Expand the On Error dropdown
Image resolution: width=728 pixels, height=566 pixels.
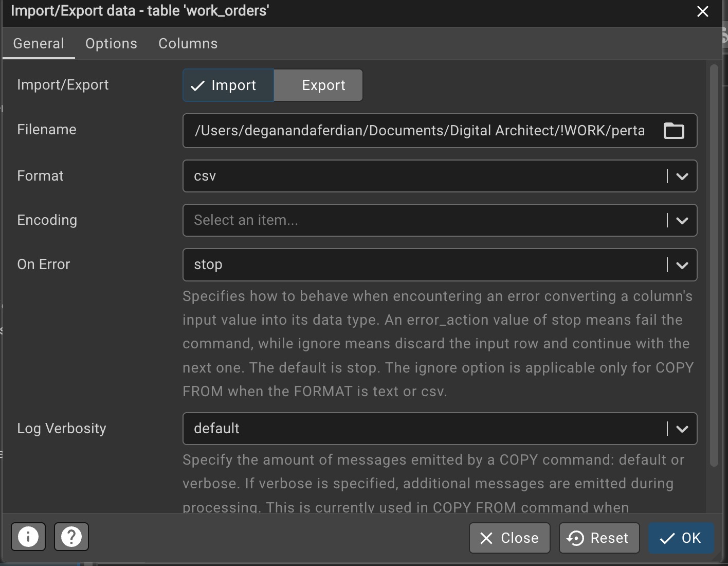coord(682,265)
